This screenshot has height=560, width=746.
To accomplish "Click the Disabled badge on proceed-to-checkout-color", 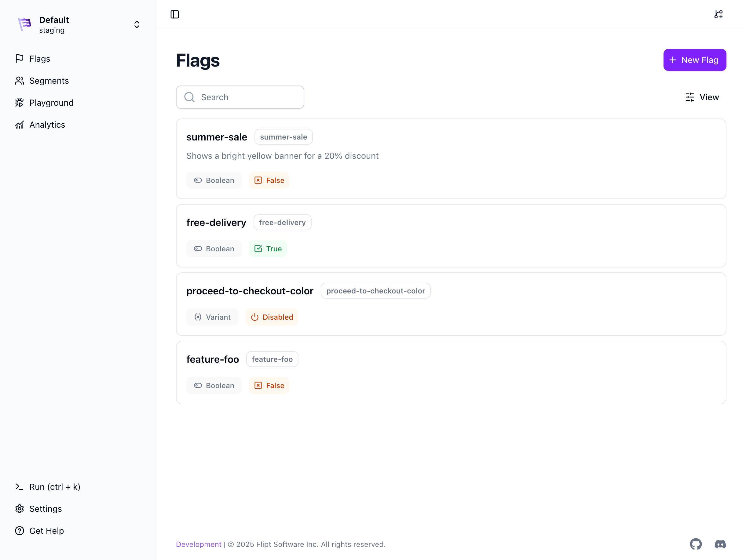I will coord(272,317).
